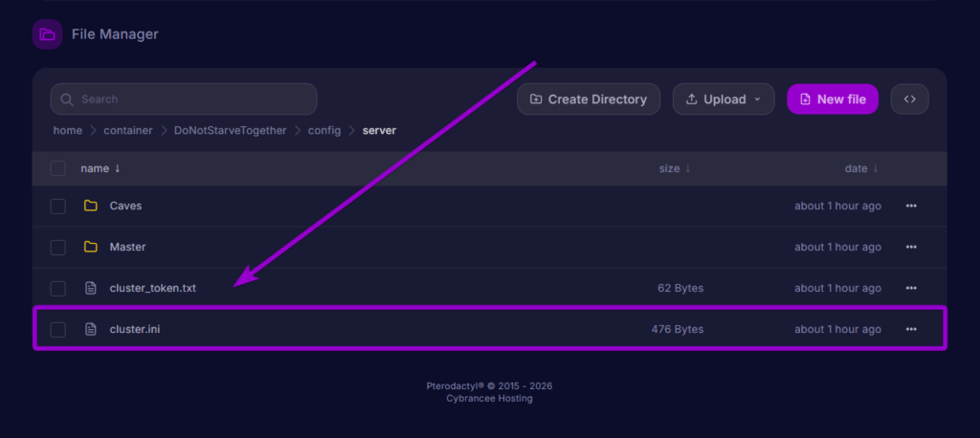980x438 pixels.
Task: Open cluster_token.txt file
Action: pos(152,288)
